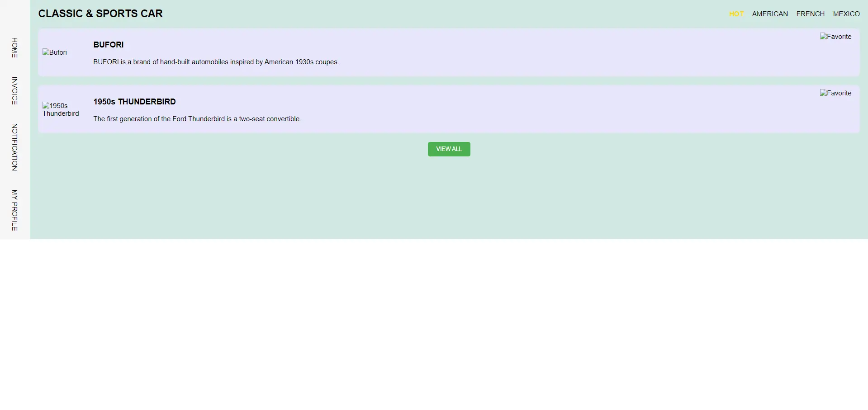Open the 1950s Thunderbird image
This screenshot has width=868, height=410.
pyautogui.click(x=61, y=109)
